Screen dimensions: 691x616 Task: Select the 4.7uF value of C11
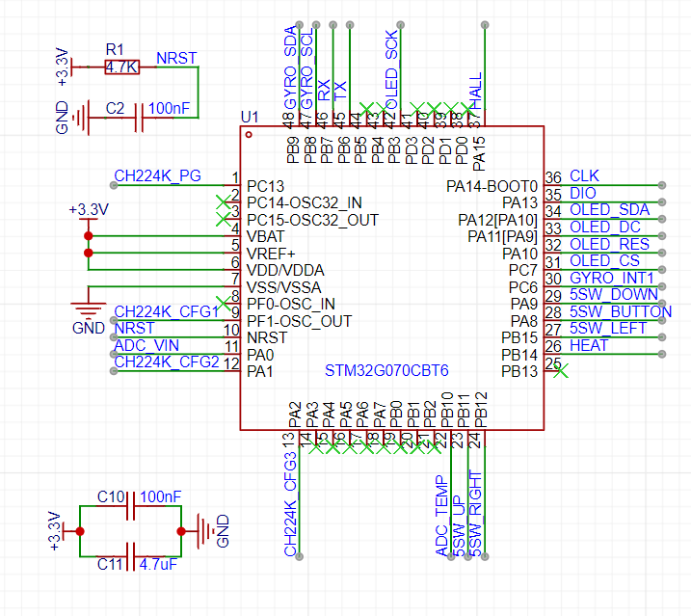coord(158,564)
